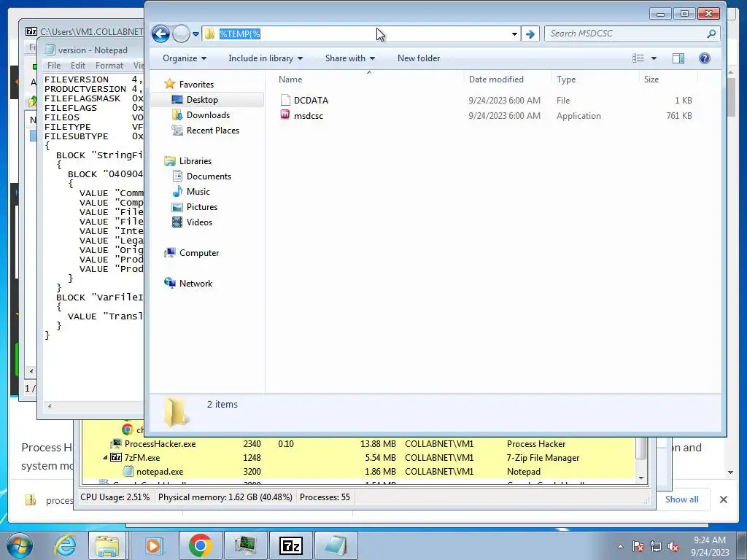This screenshot has height=560, width=747.
Task: Create a New folder
Action: [x=419, y=58]
